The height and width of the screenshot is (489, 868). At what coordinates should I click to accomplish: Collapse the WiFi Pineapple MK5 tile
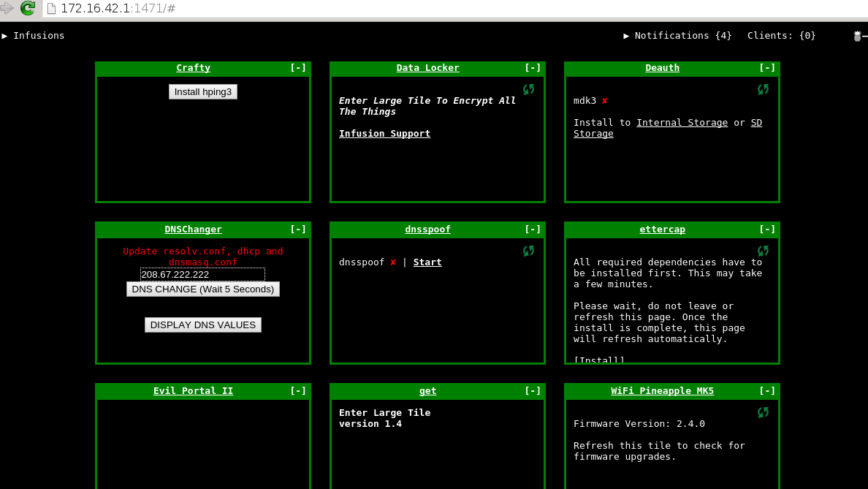tap(767, 391)
